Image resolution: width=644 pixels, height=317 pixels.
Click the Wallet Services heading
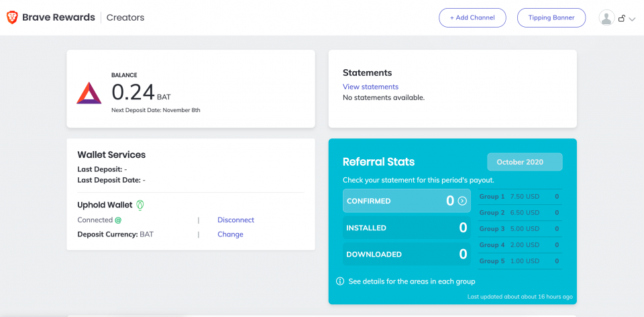(111, 155)
